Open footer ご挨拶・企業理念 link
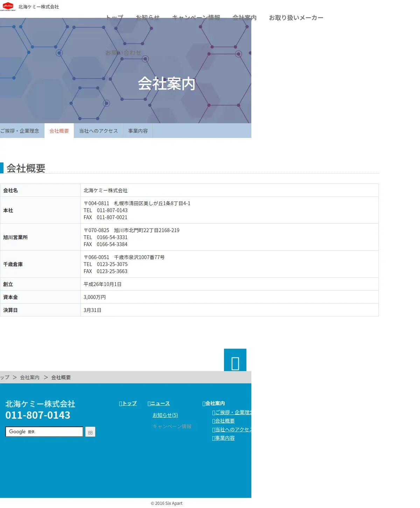The height and width of the screenshot is (508, 420). point(232,412)
